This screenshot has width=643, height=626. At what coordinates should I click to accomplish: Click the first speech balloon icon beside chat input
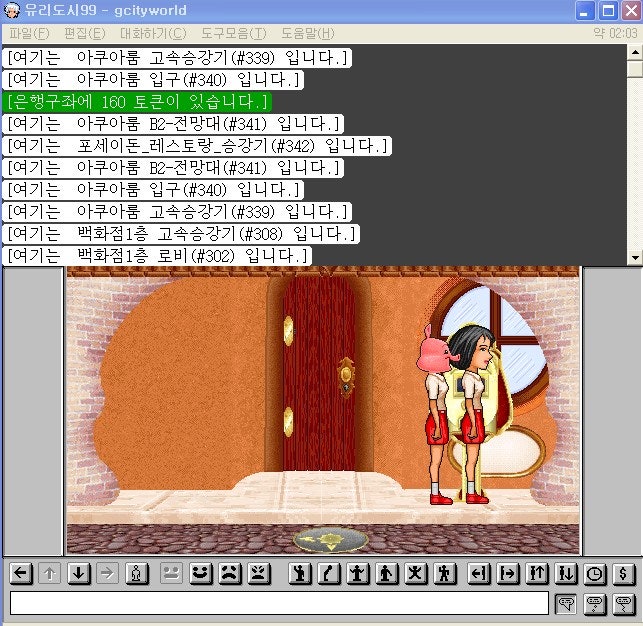566,603
